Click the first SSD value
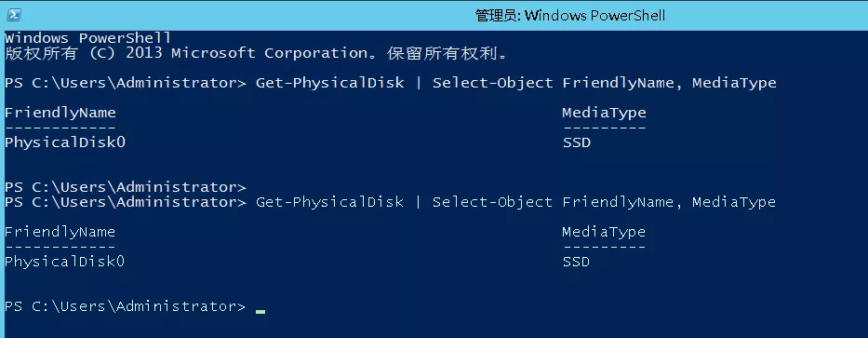Image resolution: width=868 pixels, height=338 pixels. (x=576, y=142)
